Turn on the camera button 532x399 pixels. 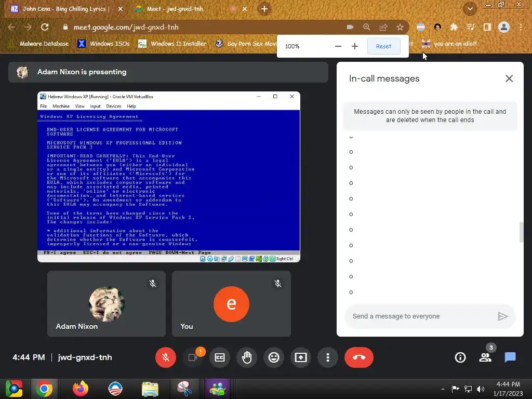[193, 357]
